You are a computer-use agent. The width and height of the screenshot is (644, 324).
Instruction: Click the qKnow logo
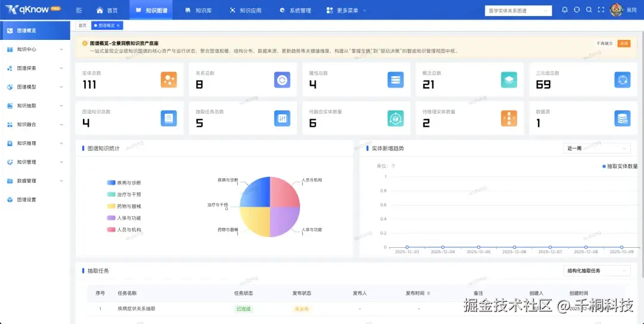point(33,10)
